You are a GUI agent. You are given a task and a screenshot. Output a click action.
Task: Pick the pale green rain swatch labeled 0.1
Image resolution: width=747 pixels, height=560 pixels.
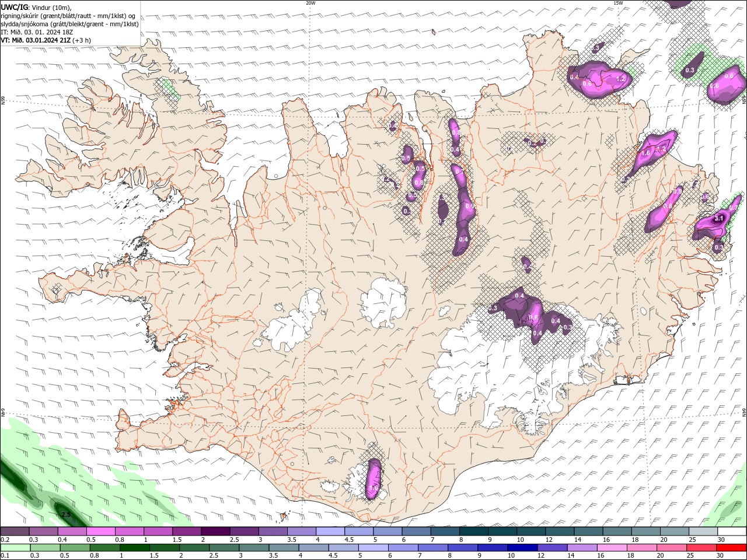click(x=15, y=548)
